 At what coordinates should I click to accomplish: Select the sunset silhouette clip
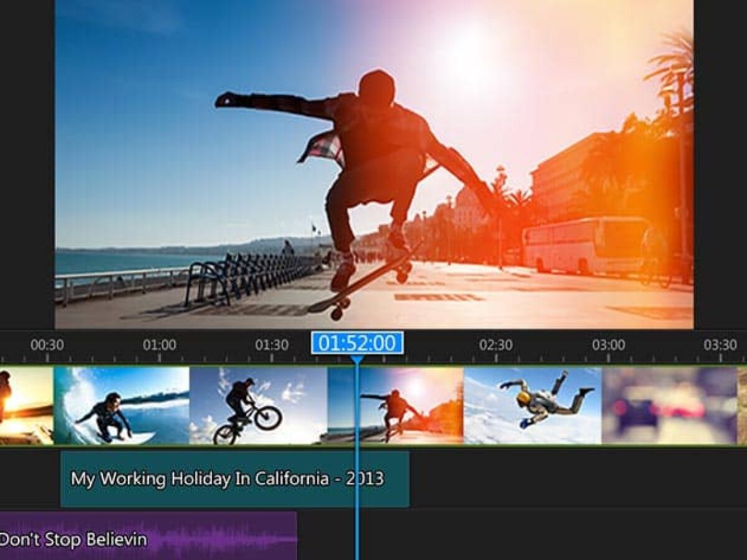27,406
